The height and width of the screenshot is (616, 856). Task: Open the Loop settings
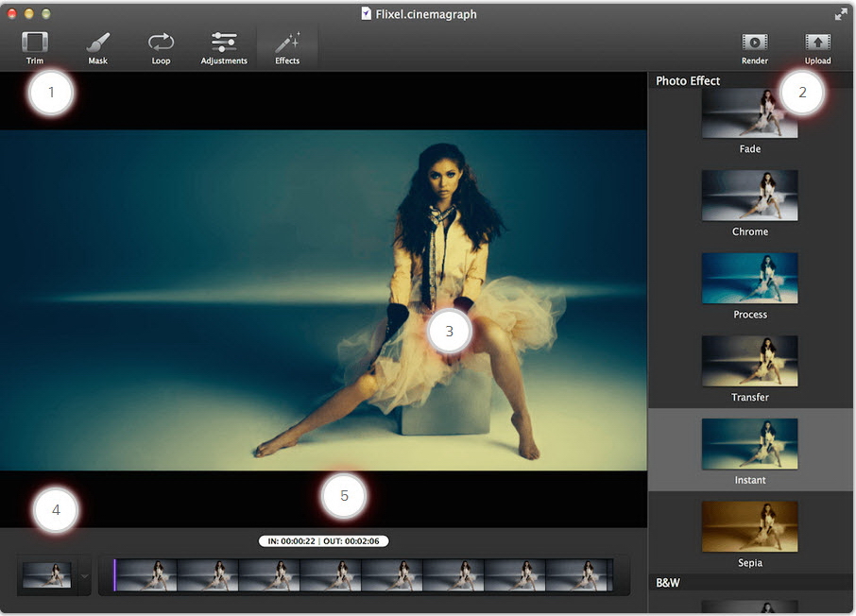[161, 47]
